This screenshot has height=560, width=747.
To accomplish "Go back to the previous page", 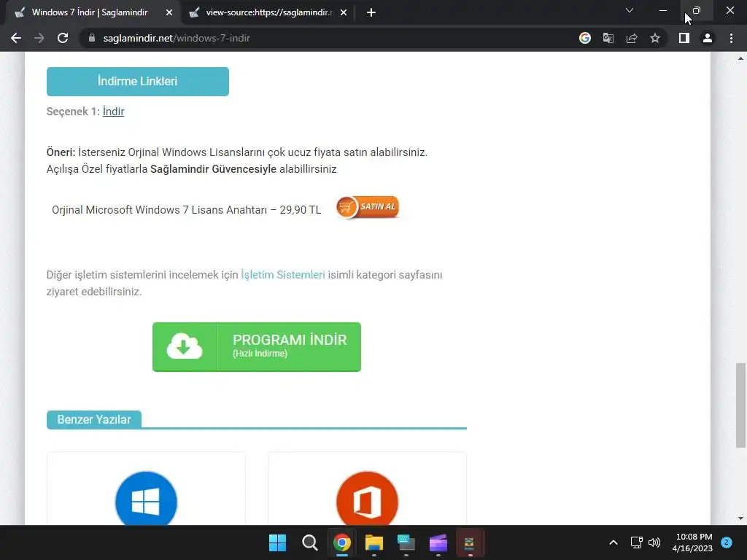I will tap(16, 38).
